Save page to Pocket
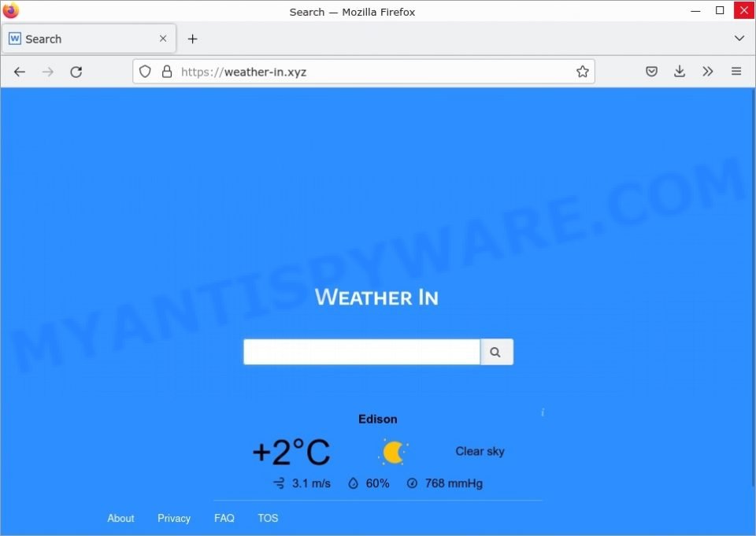Viewport: 756px width, 536px height. (x=651, y=72)
